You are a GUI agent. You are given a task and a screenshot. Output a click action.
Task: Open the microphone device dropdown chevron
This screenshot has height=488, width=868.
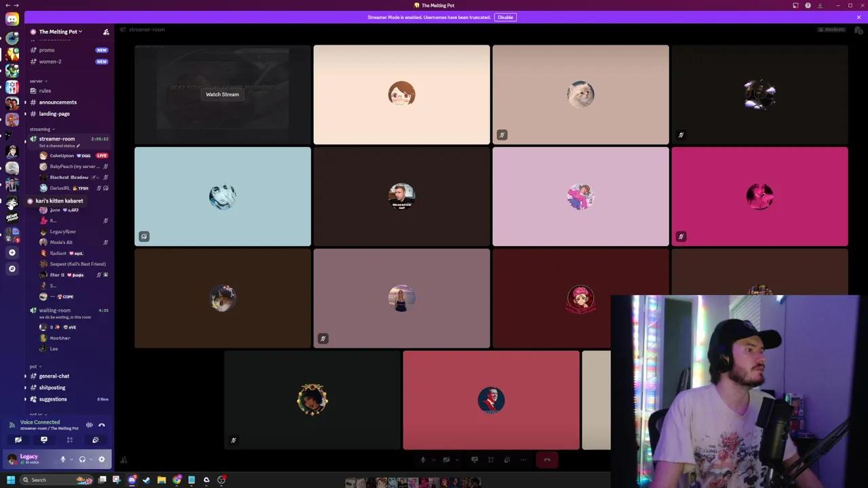[433, 460]
